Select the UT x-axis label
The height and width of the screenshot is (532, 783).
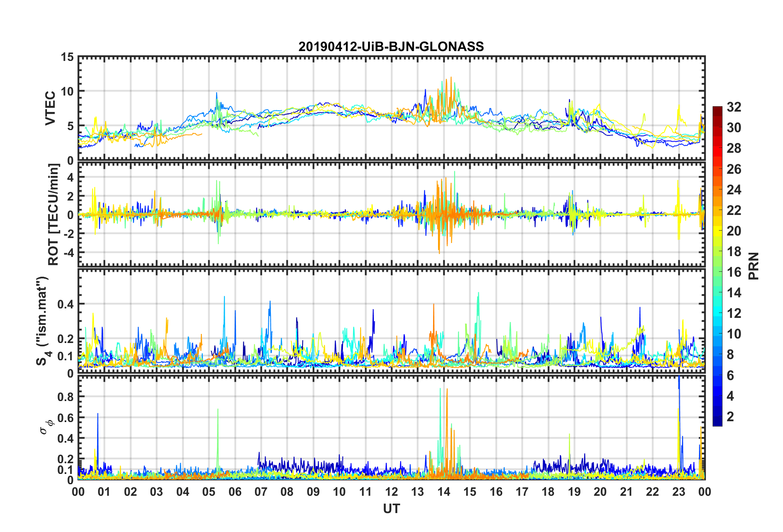click(391, 509)
